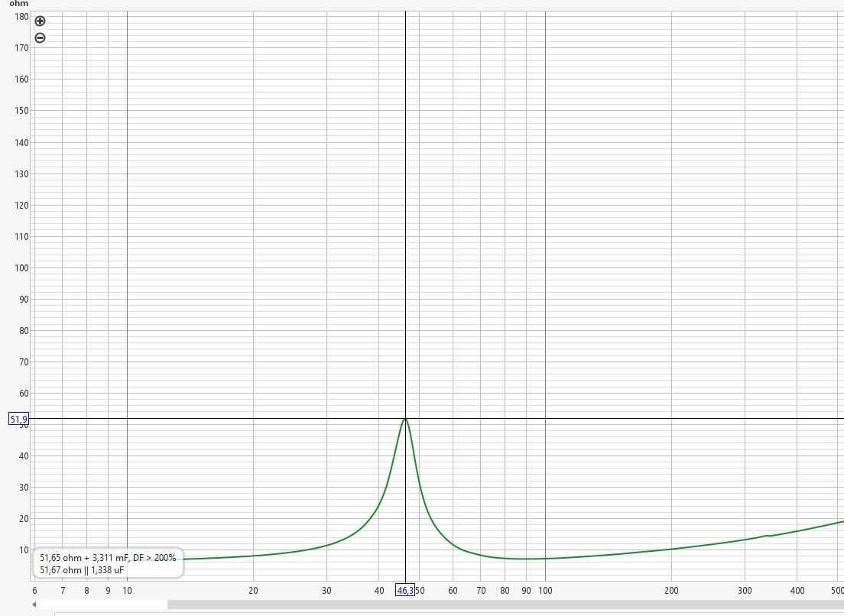Viewport: 844px width, 616px height.
Task: Click the 100 label on the impedance axis
Action: tap(21, 268)
